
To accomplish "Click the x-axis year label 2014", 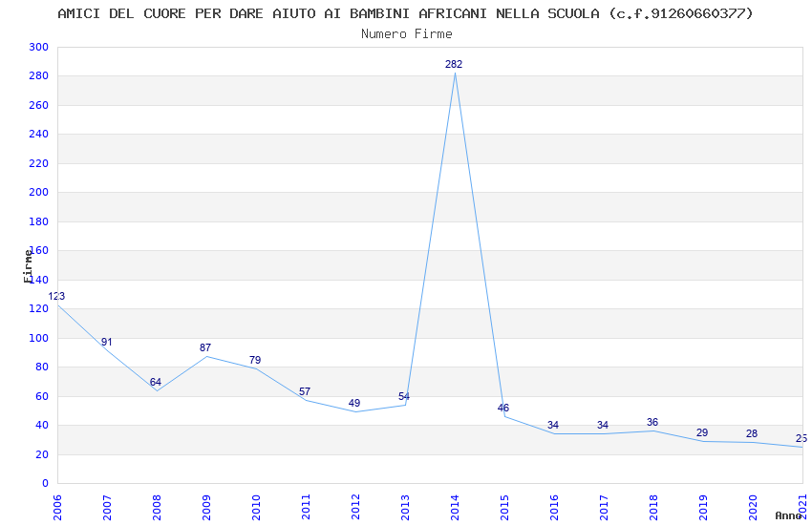I will (x=455, y=507).
